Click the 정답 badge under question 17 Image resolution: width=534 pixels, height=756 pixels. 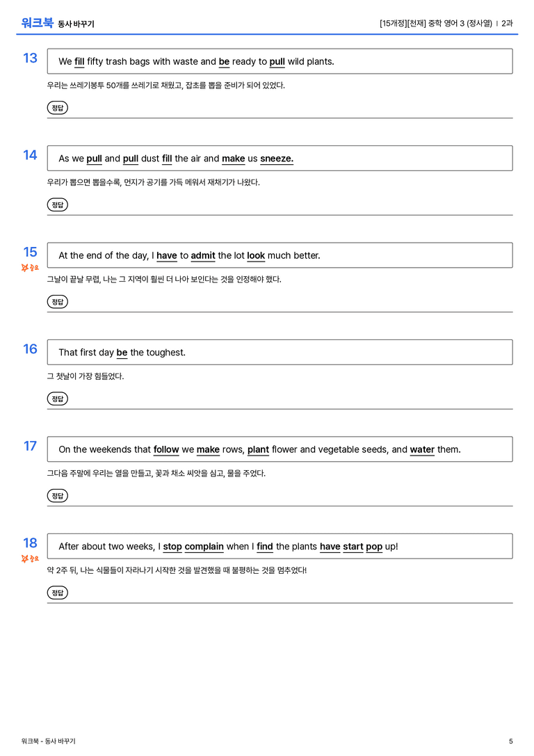57,496
